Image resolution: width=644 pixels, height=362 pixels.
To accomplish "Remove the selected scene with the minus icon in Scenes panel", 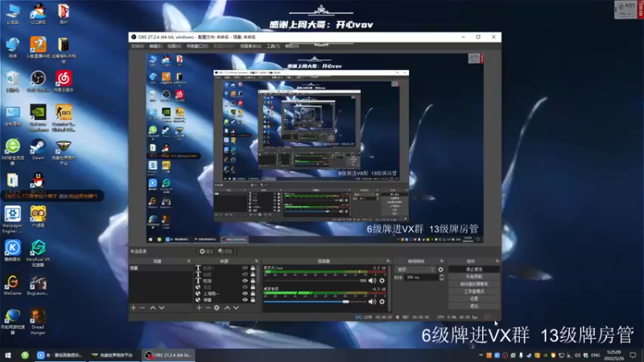I will click(142, 307).
